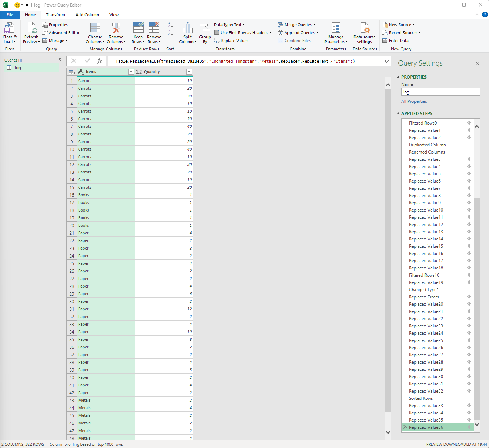Click the All Properties link
This screenshot has height=448, width=489.
pos(414,101)
